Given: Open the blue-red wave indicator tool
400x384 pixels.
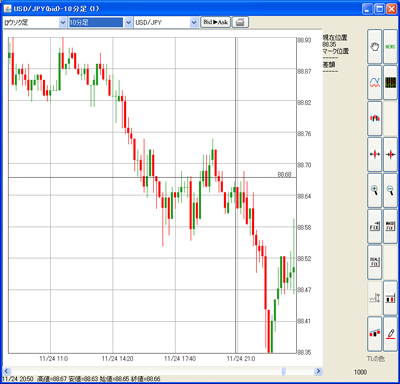Looking at the screenshot, I should (375, 82).
